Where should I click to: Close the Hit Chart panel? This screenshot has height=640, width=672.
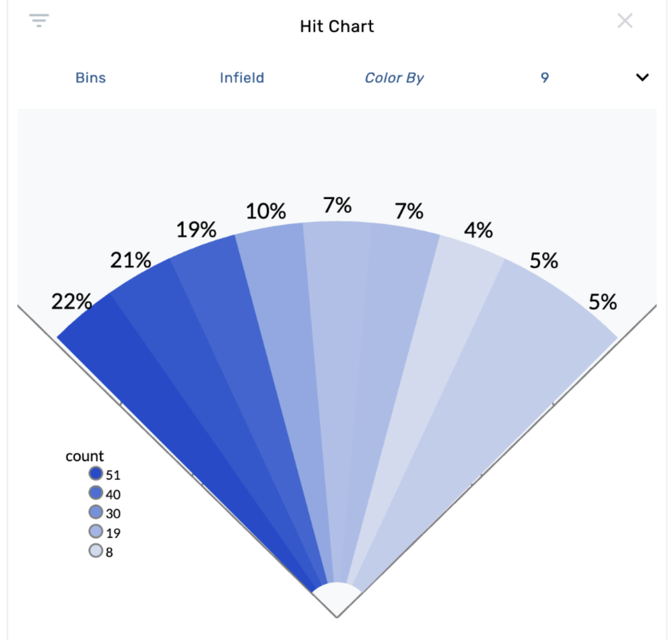pyautogui.click(x=625, y=21)
